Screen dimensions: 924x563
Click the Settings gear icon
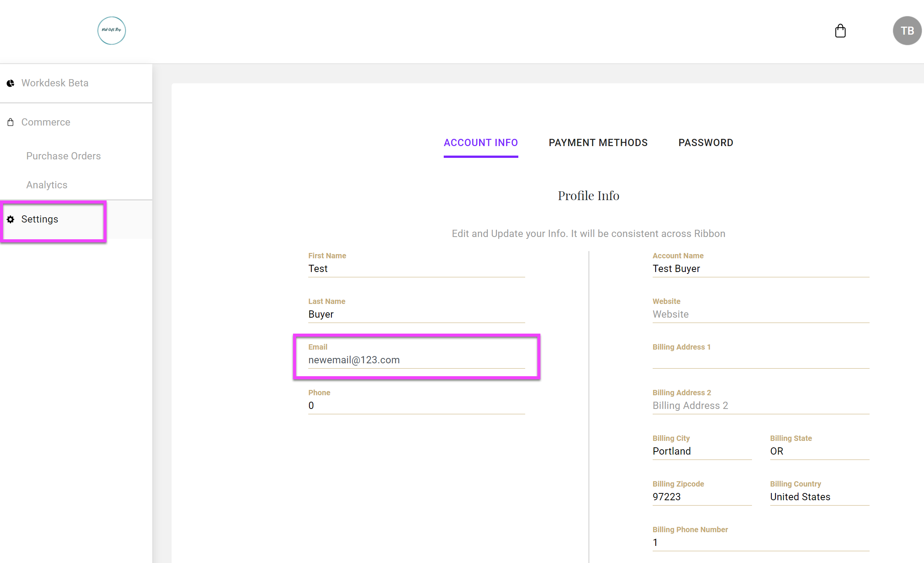pos(11,219)
